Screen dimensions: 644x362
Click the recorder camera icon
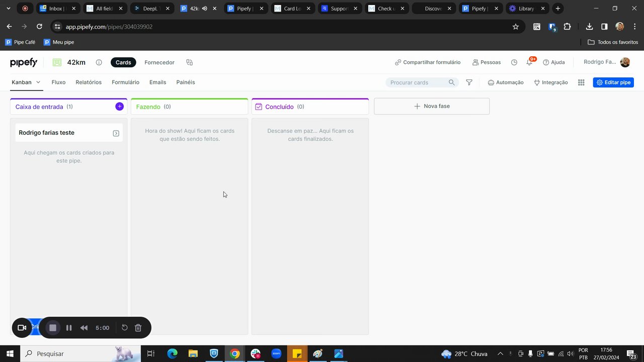(22, 328)
